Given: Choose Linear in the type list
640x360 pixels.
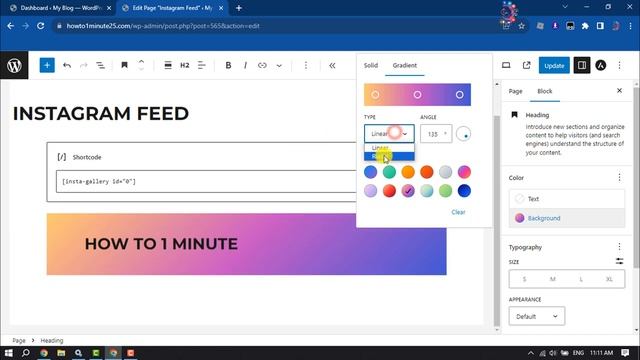Looking at the screenshot, I should coord(389,147).
